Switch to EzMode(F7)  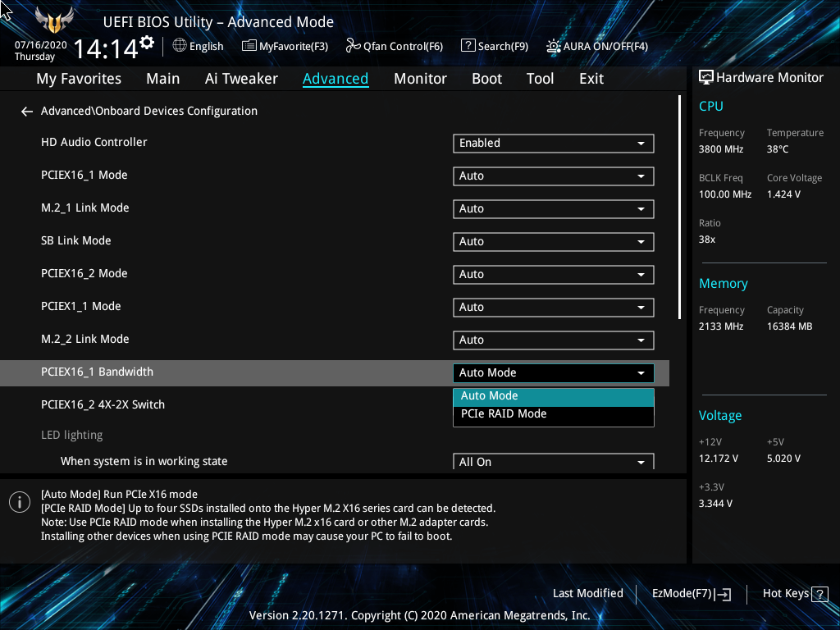691,594
